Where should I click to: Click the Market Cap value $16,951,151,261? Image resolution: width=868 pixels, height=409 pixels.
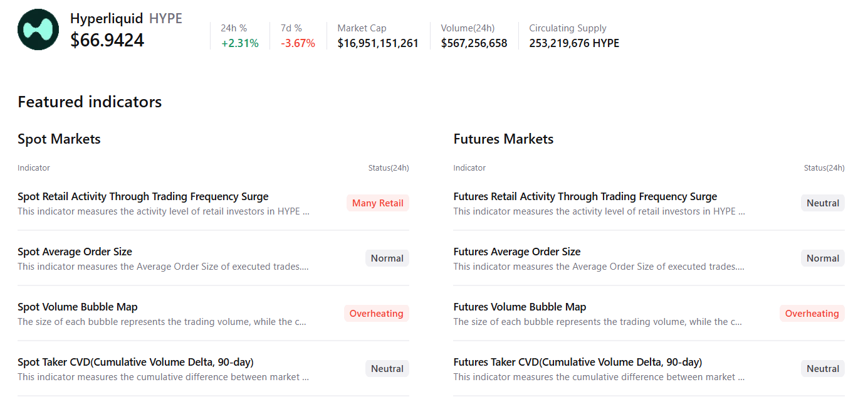coord(378,43)
